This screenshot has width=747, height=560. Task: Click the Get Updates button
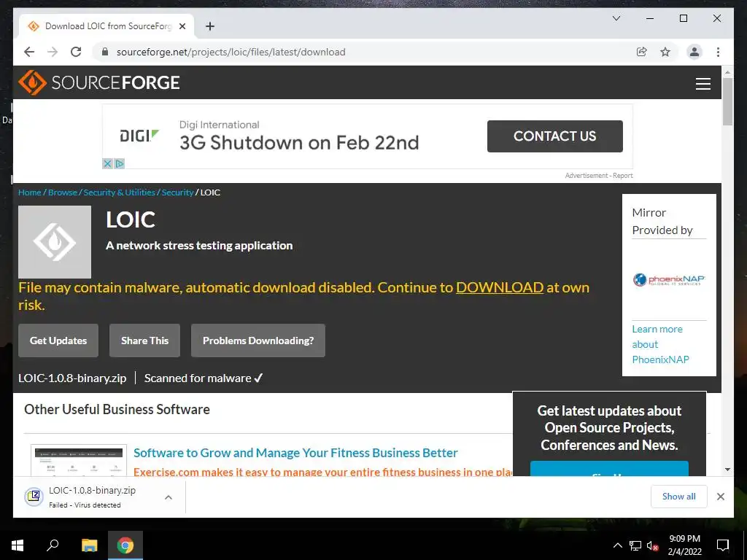(58, 341)
